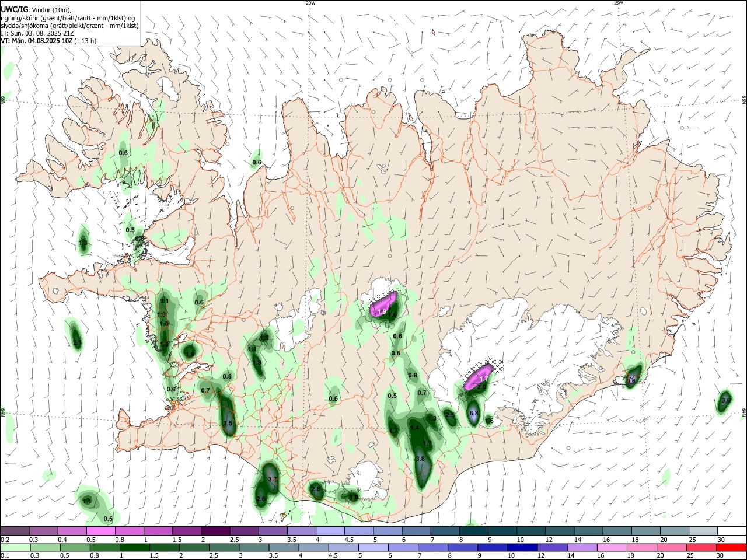The image size is (747, 560).
Task: Click the '15W' longitude label at the top edge
Action: 618,3
